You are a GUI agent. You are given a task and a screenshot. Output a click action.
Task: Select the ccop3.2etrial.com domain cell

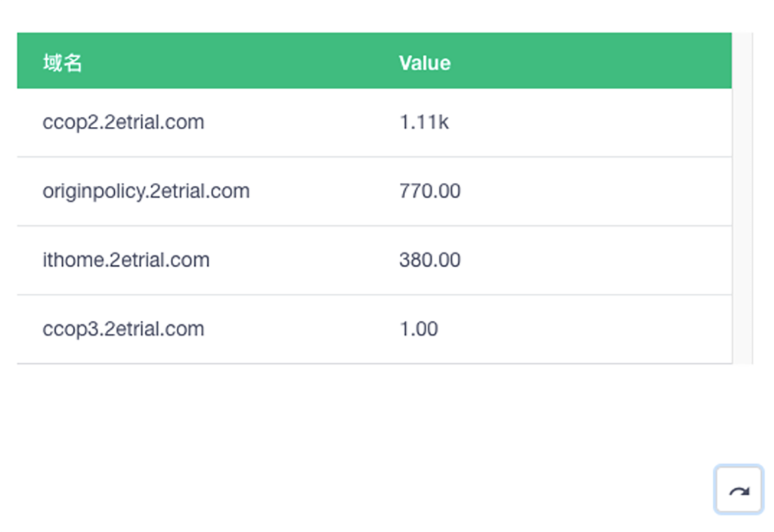coord(123,329)
